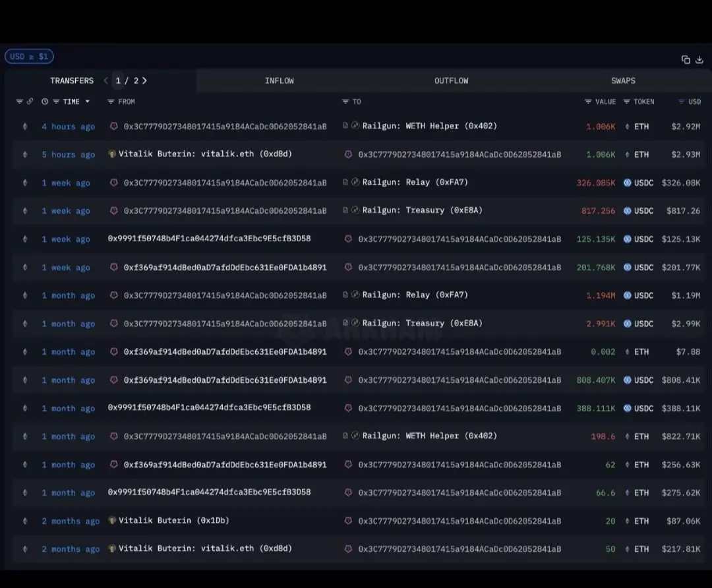Open the '4 hours ago' transaction time
Image resolution: width=712 pixels, height=588 pixels.
coord(68,127)
